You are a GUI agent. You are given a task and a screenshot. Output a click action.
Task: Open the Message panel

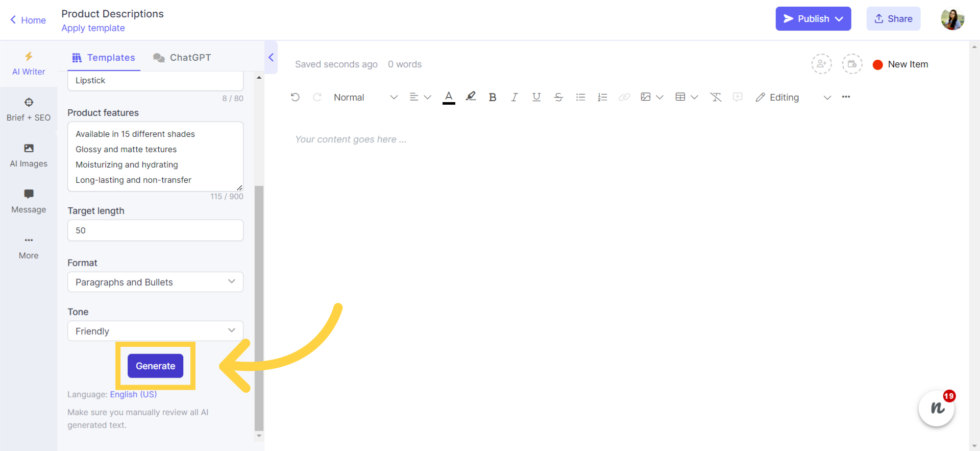[x=29, y=202]
